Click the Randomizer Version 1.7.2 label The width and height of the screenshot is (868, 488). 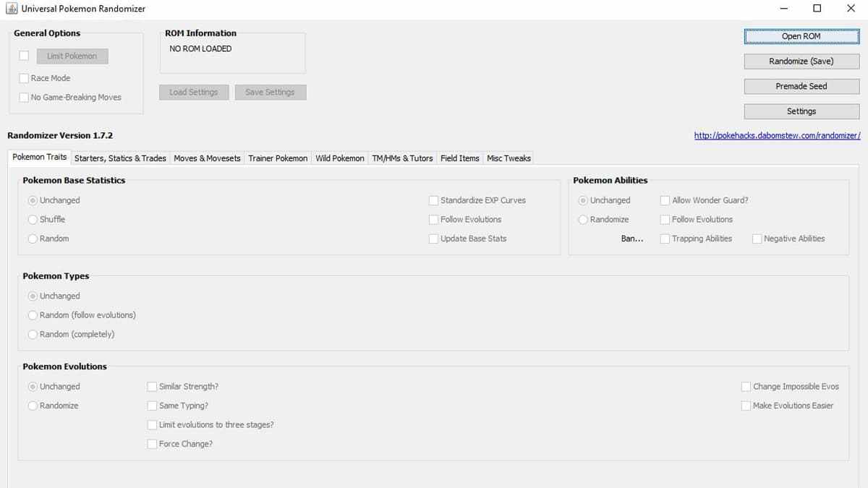pyautogui.click(x=60, y=135)
